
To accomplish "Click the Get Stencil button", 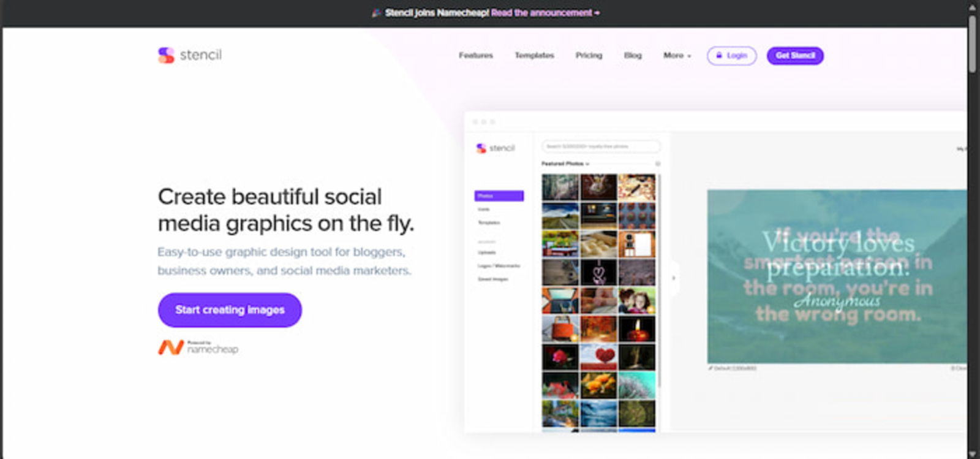I will pyautogui.click(x=795, y=56).
